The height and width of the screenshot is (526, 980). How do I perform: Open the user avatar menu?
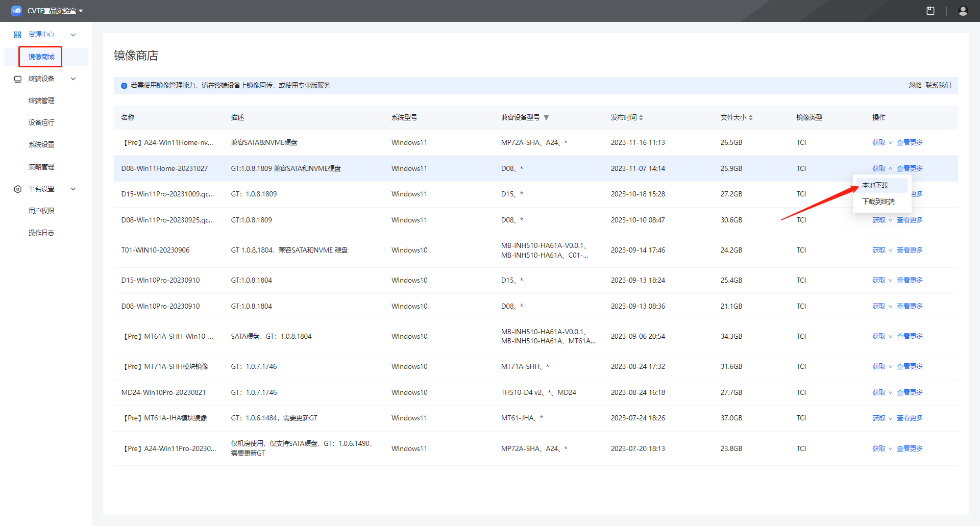pyautogui.click(x=963, y=11)
